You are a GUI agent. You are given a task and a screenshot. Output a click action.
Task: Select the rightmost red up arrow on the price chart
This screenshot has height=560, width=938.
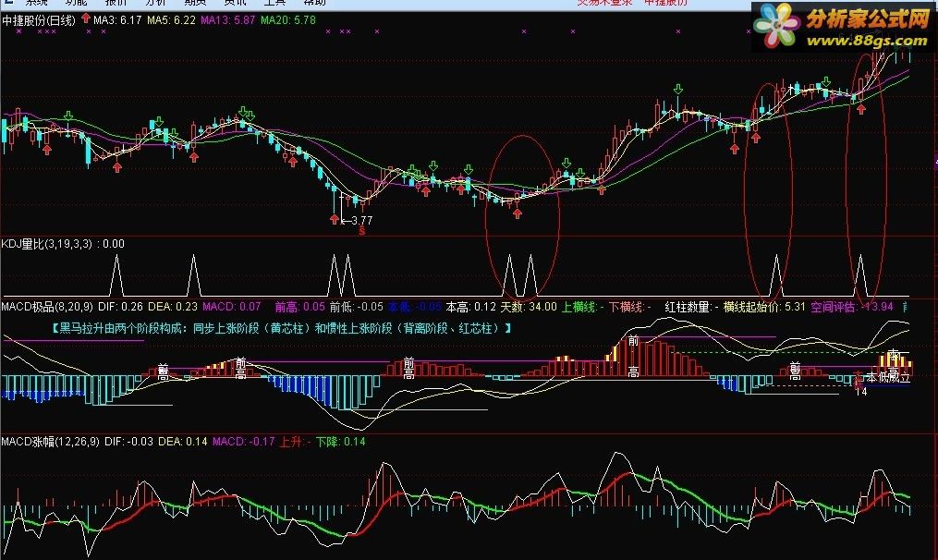860,109
